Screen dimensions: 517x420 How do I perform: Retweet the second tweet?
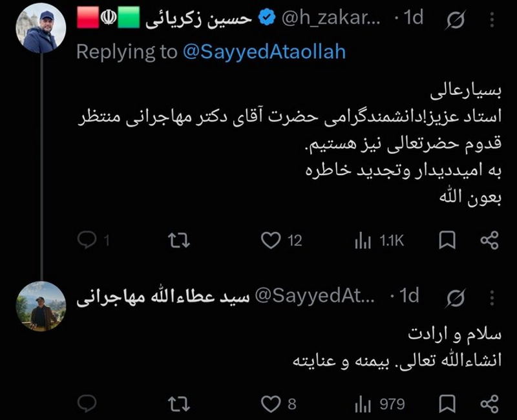(179, 404)
